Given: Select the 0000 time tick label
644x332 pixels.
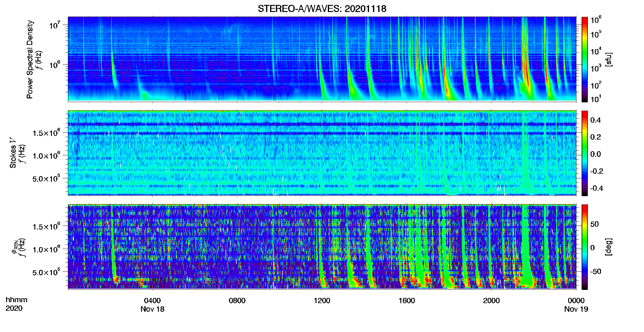Looking at the screenshot, I should 576,301.
